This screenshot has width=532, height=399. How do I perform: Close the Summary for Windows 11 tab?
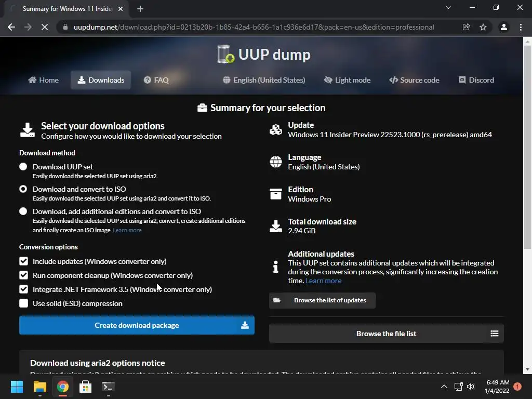(x=121, y=9)
